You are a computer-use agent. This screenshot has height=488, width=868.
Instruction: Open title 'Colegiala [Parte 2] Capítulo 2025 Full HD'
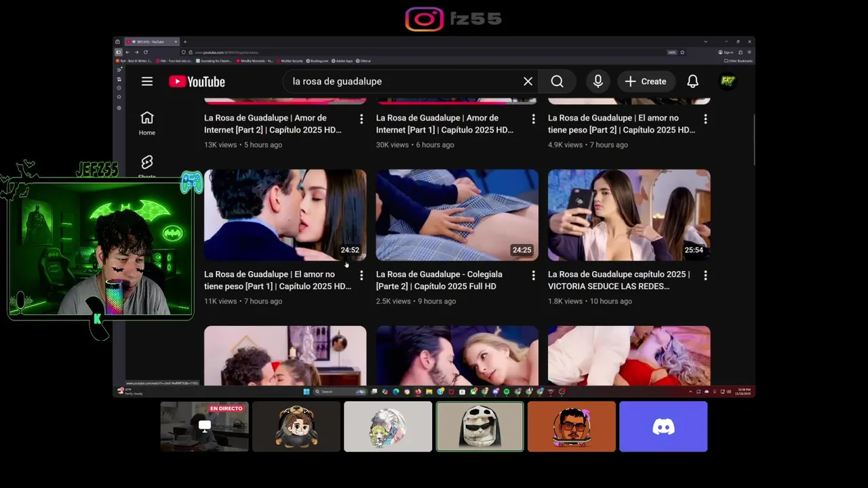(439, 281)
